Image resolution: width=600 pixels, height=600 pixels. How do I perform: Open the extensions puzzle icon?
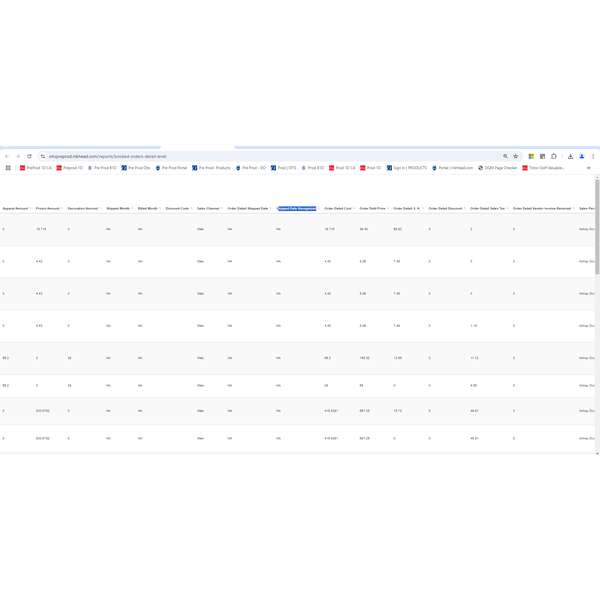click(554, 156)
